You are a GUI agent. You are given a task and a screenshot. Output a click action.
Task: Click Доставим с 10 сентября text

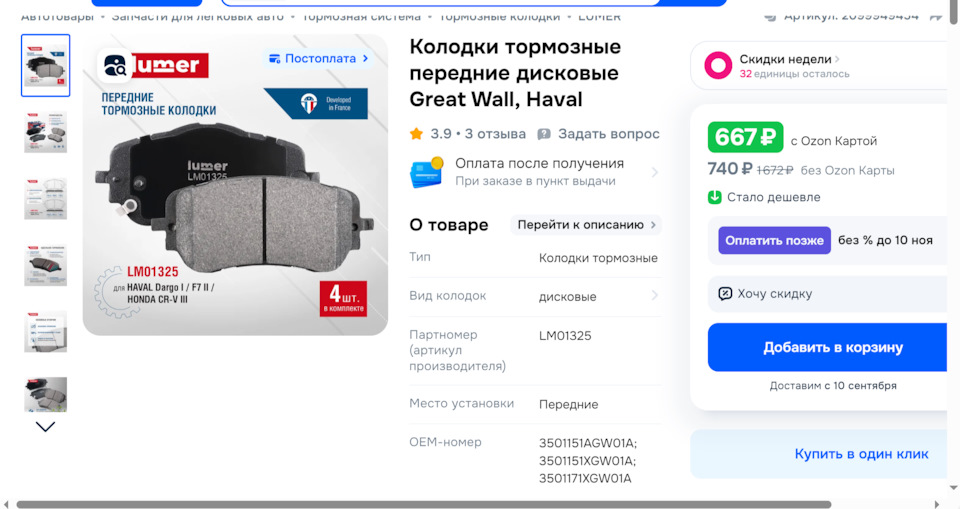[833, 386]
